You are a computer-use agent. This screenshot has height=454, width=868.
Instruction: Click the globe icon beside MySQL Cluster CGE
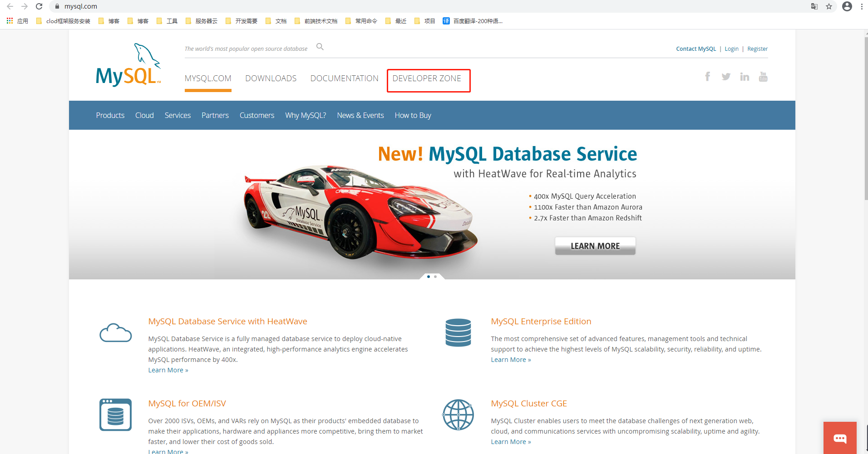458,414
